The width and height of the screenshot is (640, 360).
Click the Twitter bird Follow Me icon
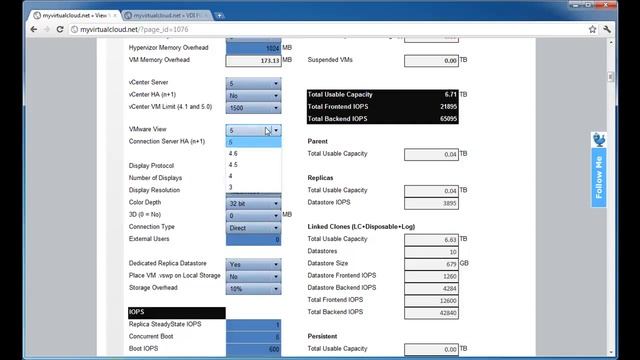click(599, 140)
